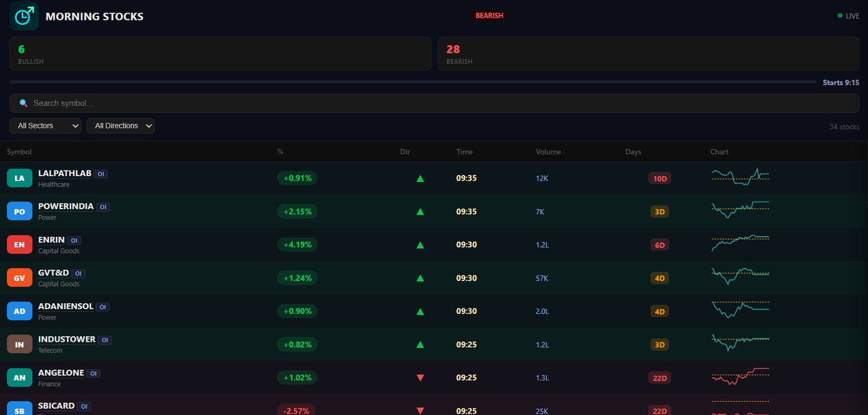Click the PO avatar icon for POWERINDIA
868x415 pixels.
pos(19,212)
